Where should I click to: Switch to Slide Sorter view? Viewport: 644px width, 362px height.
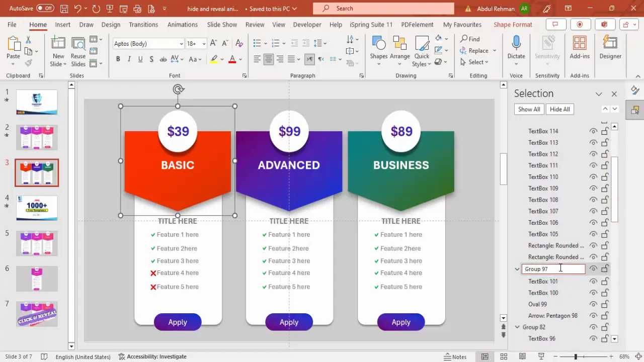pyautogui.click(x=504, y=356)
